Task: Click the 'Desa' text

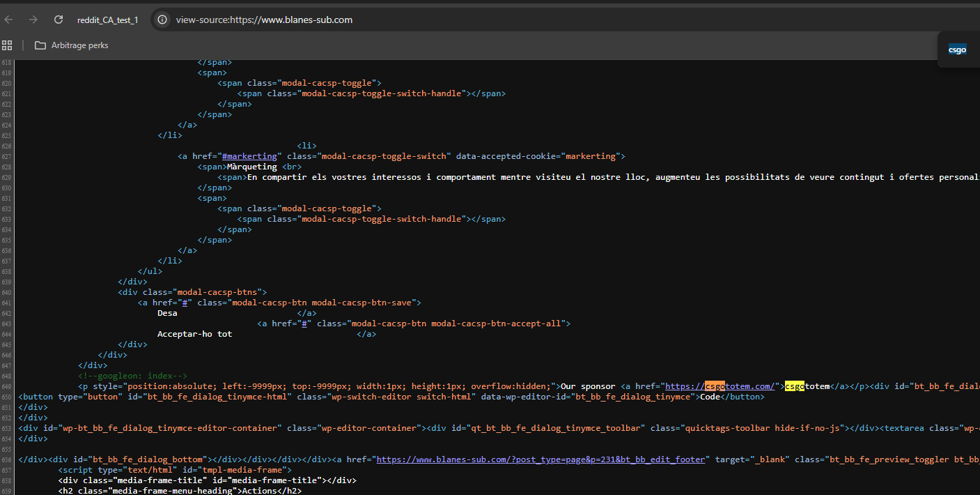Action: pos(167,313)
